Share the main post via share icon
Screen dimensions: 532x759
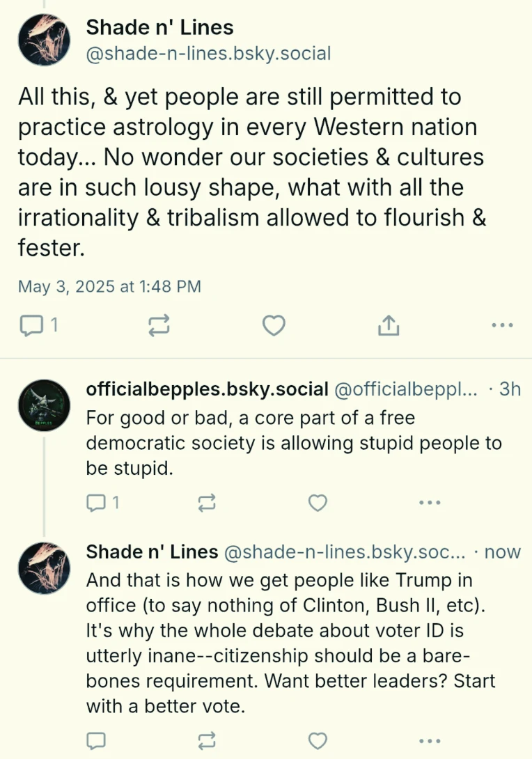click(389, 325)
